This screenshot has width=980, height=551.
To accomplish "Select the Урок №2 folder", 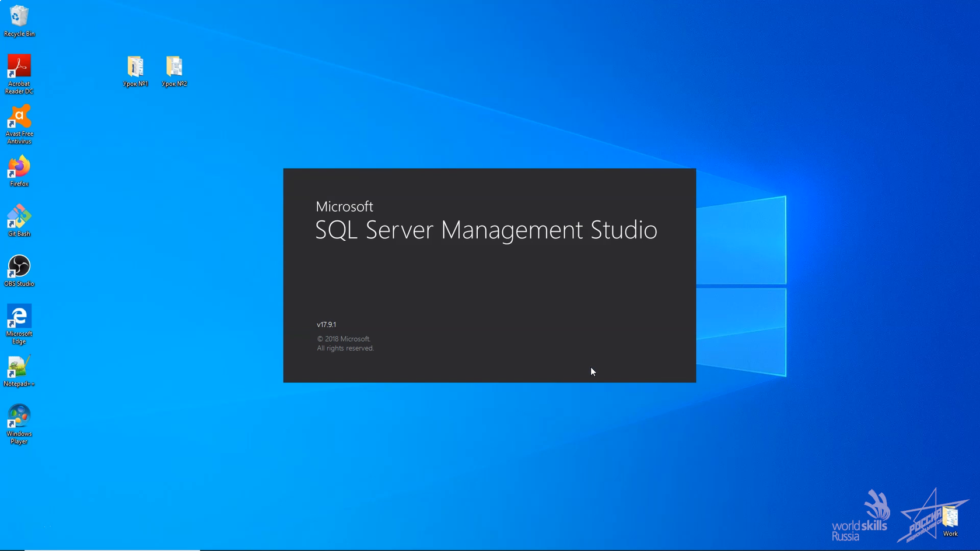I will pyautogui.click(x=174, y=71).
